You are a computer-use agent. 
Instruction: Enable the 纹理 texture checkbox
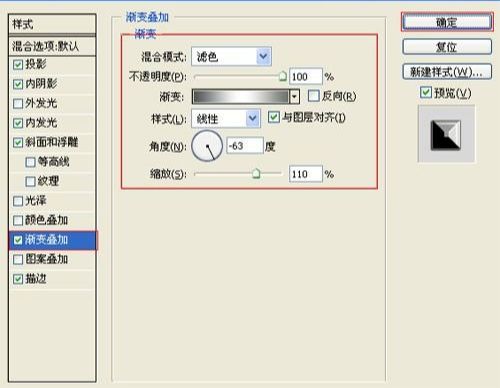[x=30, y=182]
